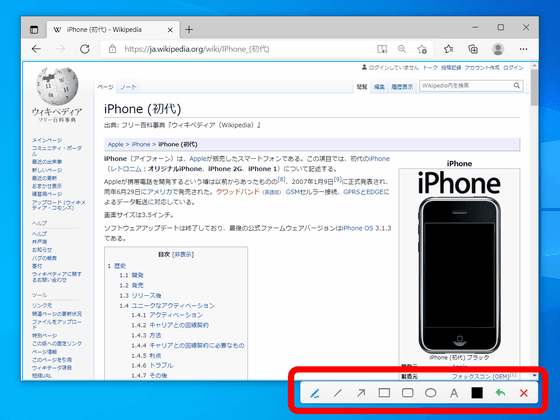This screenshot has width=560, height=420.
Task: Select the text 'A' annotation tool
Action: coord(454,393)
